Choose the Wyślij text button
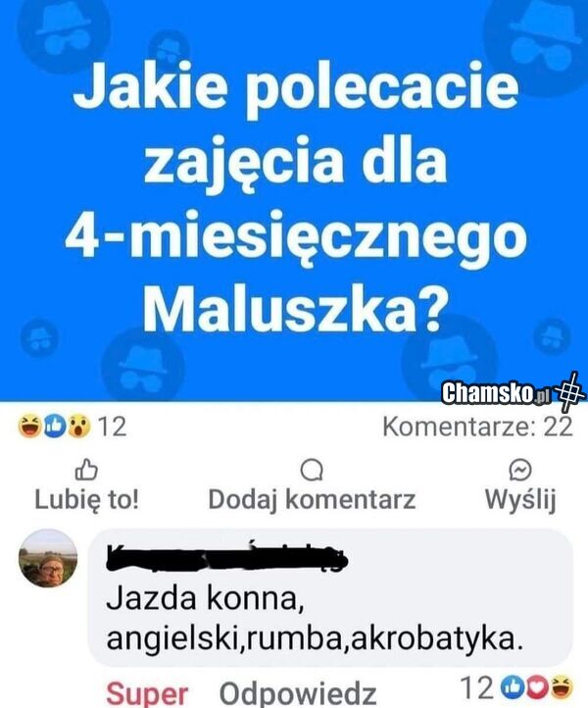The image size is (588, 708). (x=520, y=500)
